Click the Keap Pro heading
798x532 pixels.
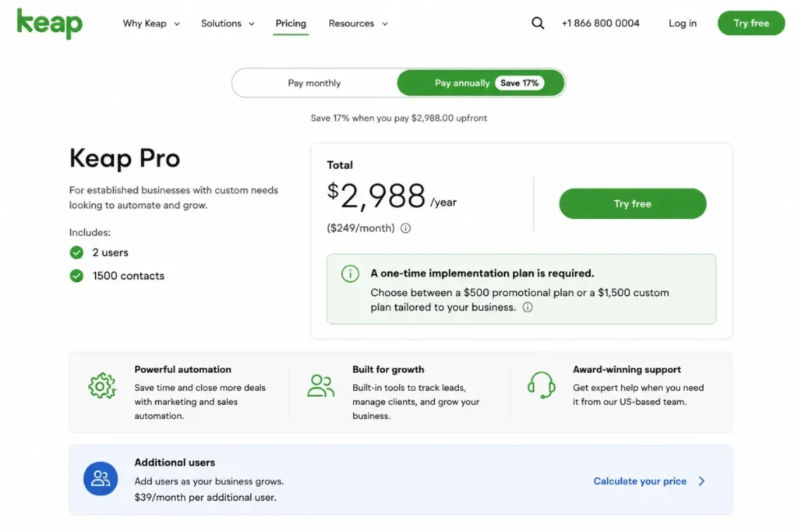pos(125,158)
